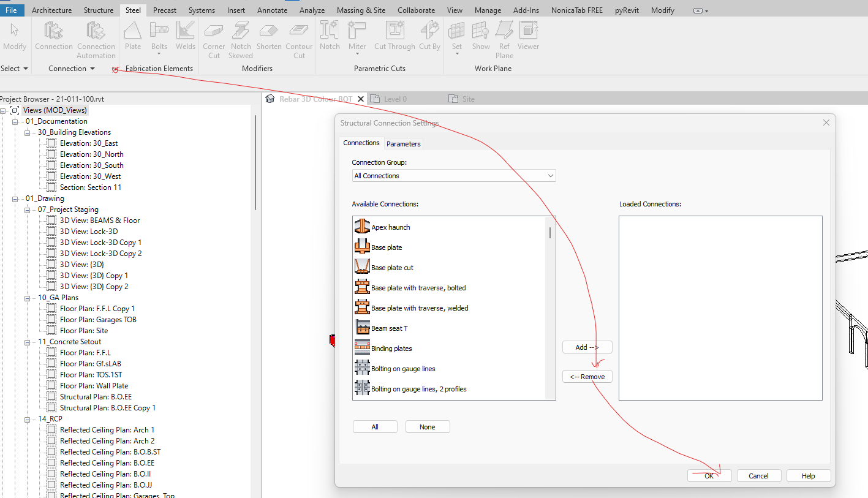Switch to the Architecture ribbon tab
Image resolution: width=868 pixels, height=498 pixels.
click(51, 10)
